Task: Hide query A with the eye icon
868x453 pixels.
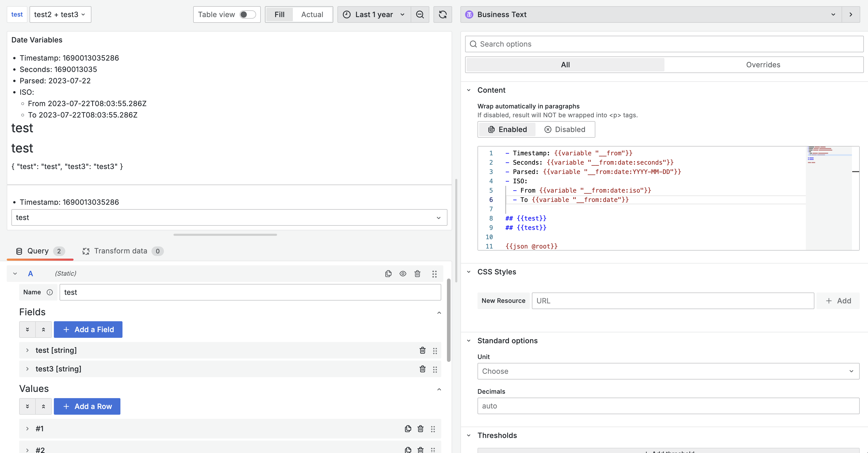Action: [x=403, y=274]
